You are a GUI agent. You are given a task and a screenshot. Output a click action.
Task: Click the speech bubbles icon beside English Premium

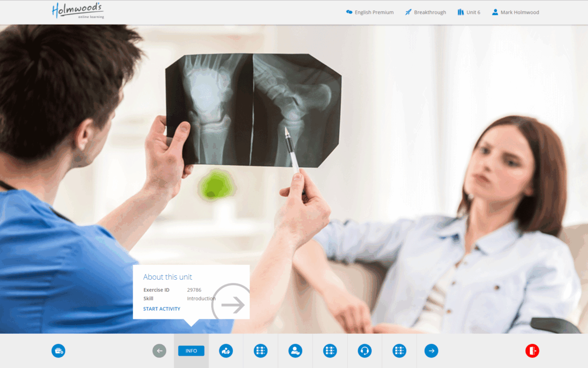tap(349, 12)
